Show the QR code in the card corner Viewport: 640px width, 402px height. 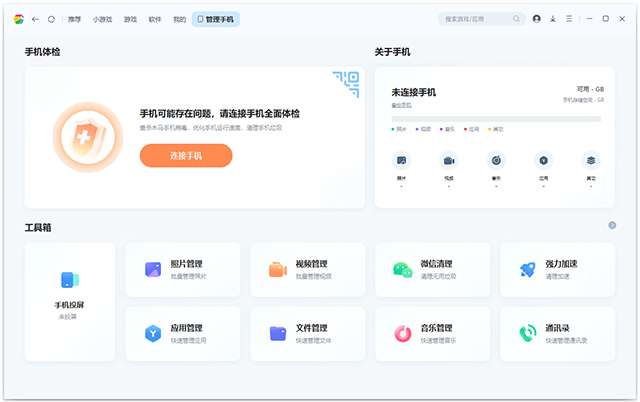click(x=346, y=84)
